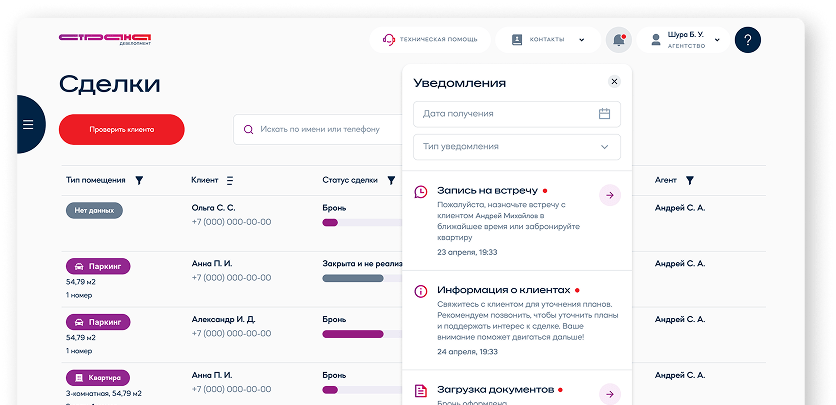This screenshot has width=836, height=405.
Task: Open the help question mark button
Action: coord(748,40)
